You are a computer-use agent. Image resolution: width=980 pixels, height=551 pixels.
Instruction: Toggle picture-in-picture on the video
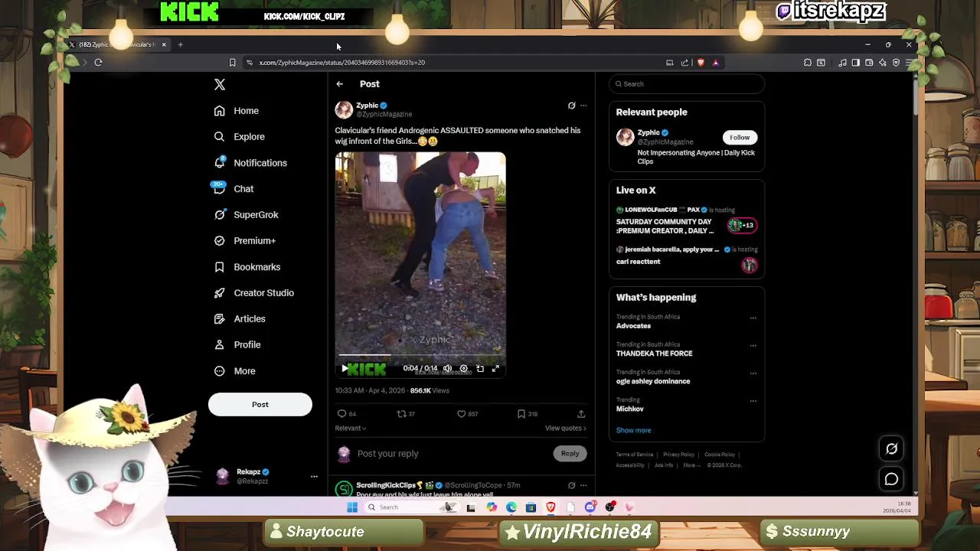tap(480, 369)
